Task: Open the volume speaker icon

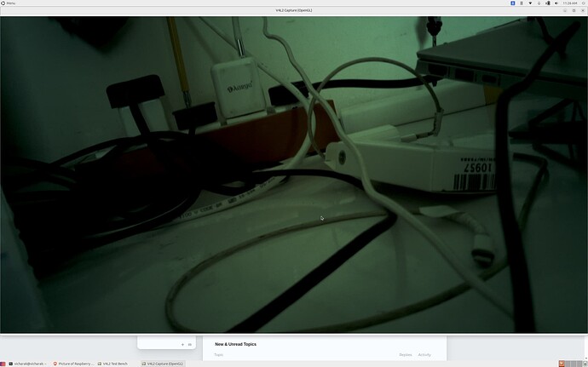Action: point(556,3)
